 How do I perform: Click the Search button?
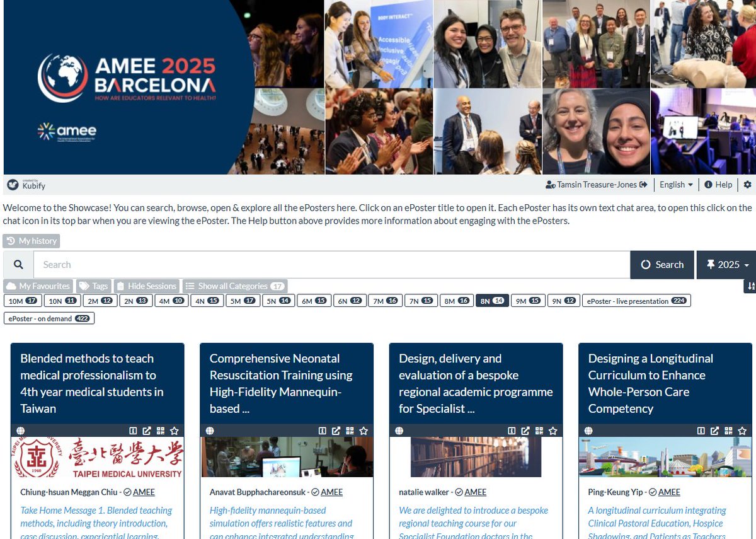pos(662,265)
